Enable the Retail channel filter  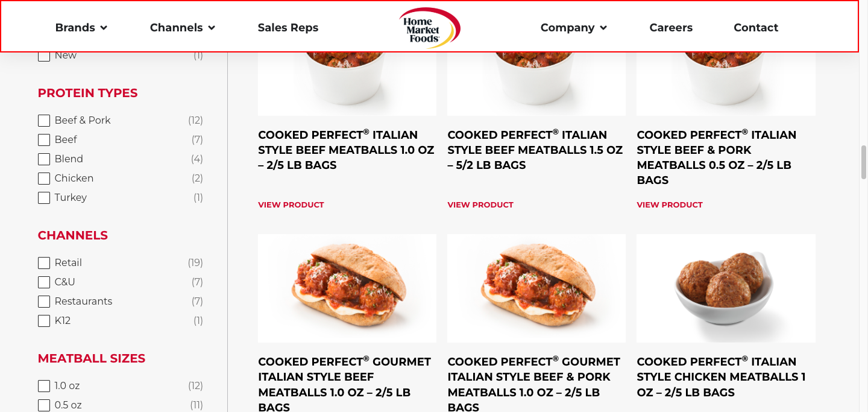pos(44,263)
